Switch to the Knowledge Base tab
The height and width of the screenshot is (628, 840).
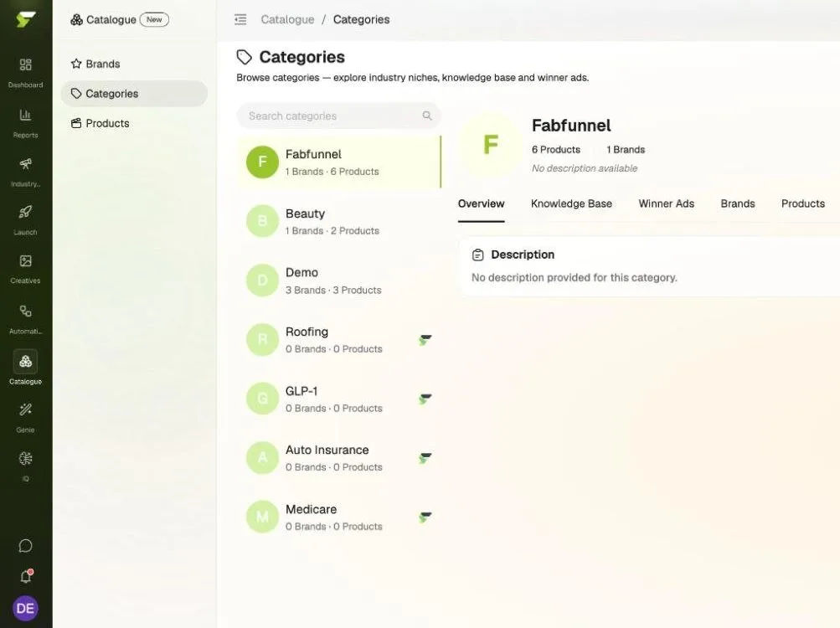571,203
